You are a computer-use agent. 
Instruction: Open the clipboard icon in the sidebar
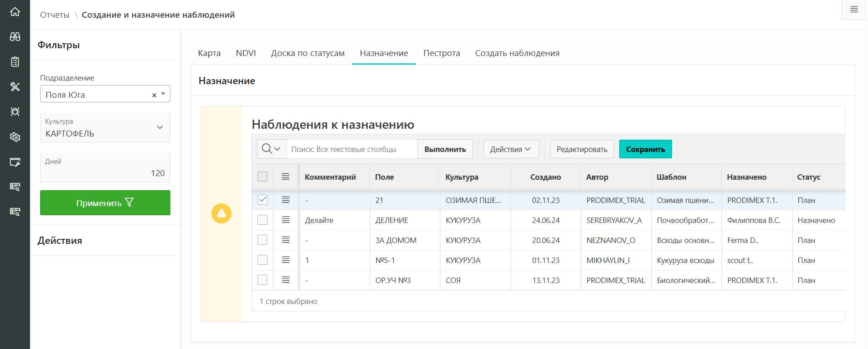coord(15,62)
